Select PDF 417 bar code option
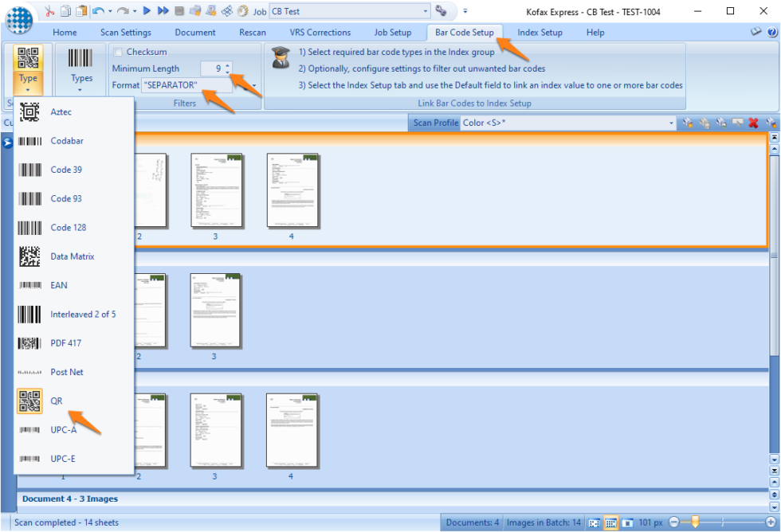Screen dimensions: 781x532 [x=65, y=343]
